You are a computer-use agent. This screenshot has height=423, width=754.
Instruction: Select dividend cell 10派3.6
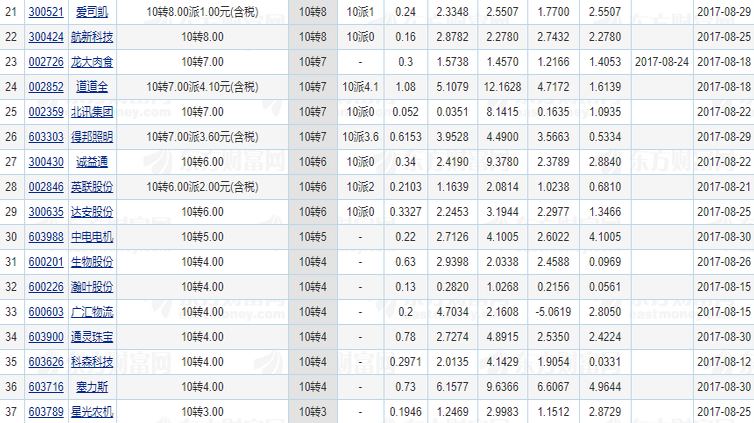(360, 137)
